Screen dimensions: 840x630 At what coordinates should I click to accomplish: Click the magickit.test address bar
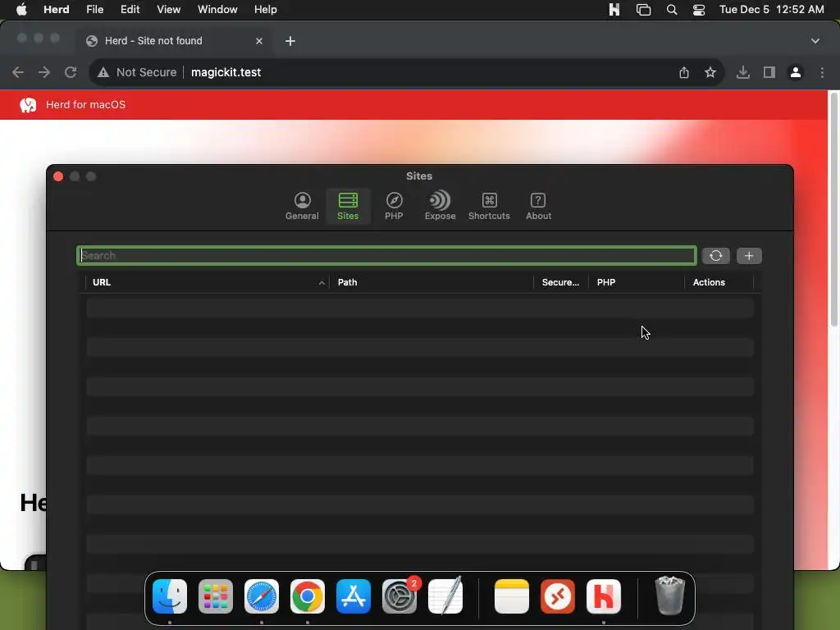pos(226,72)
